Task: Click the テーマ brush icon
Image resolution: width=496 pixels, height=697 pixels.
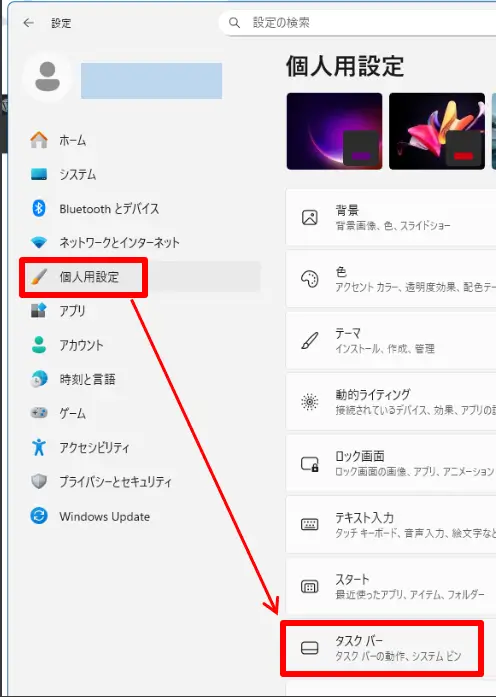Action: (x=310, y=341)
